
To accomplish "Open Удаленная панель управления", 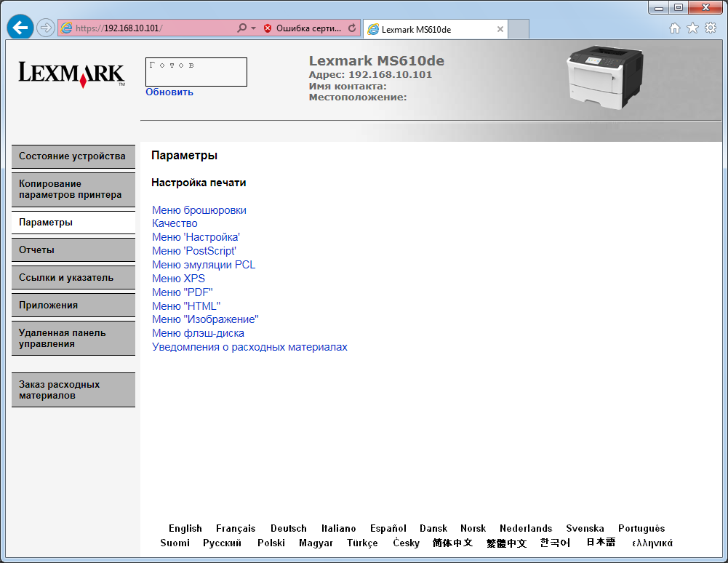I will coord(73,338).
